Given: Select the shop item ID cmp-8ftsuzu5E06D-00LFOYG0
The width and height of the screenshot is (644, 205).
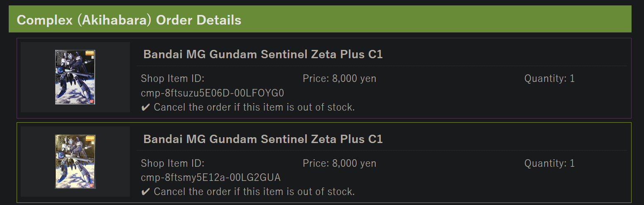Looking at the screenshot, I should coord(212,93).
